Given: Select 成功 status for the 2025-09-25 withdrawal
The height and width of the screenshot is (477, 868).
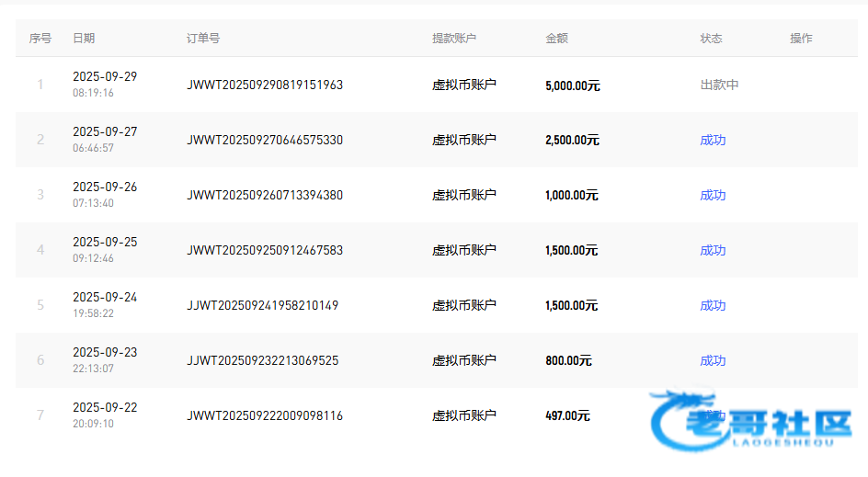Looking at the screenshot, I should point(713,250).
